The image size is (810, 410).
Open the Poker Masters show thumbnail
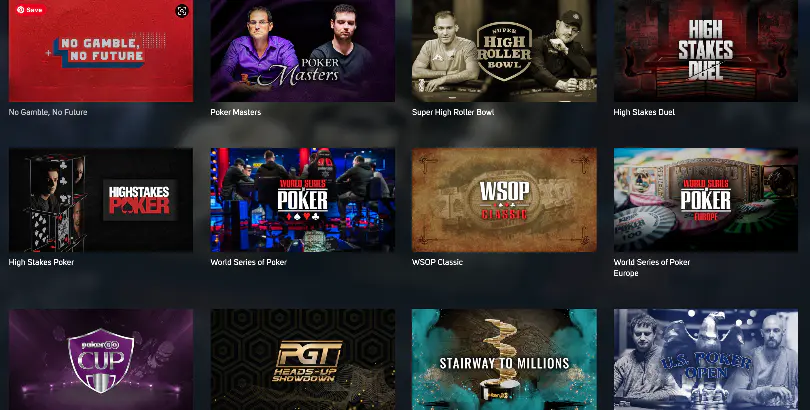click(303, 51)
